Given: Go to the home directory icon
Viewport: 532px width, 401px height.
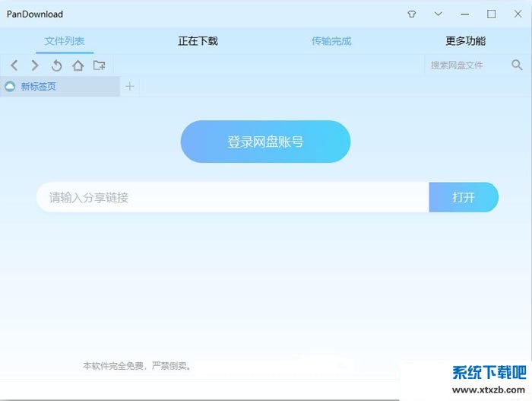Looking at the screenshot, I should tap(78, 65).
